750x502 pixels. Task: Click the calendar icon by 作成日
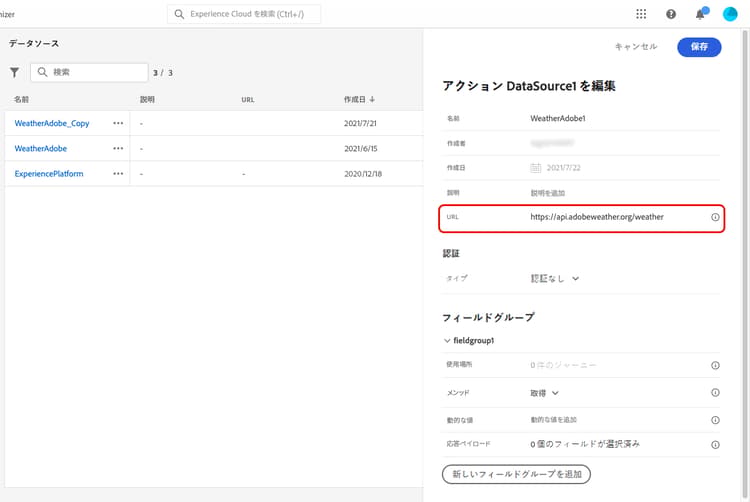536,168
